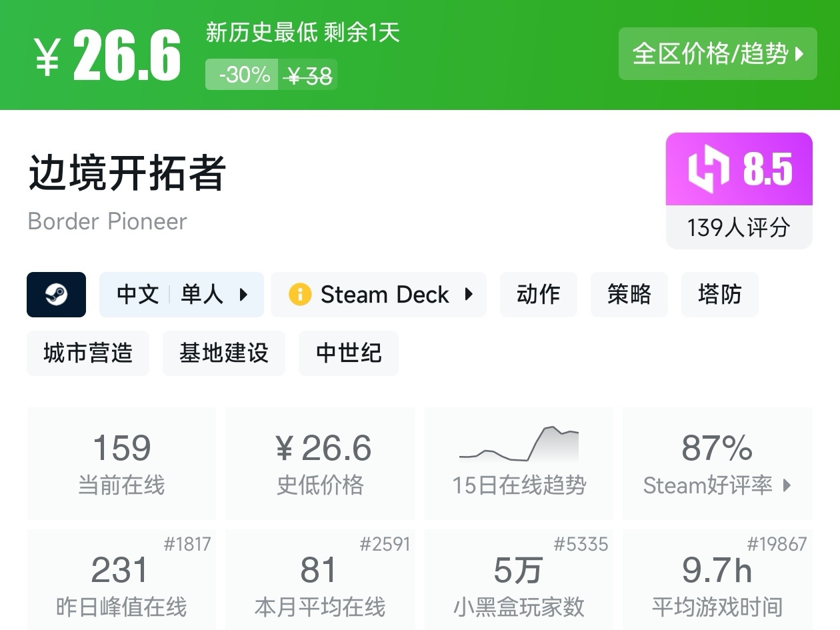Click the ¥26.6 史低价格 stat card
This screenshot has width=840, height=630.
click(x=320, y=463)
